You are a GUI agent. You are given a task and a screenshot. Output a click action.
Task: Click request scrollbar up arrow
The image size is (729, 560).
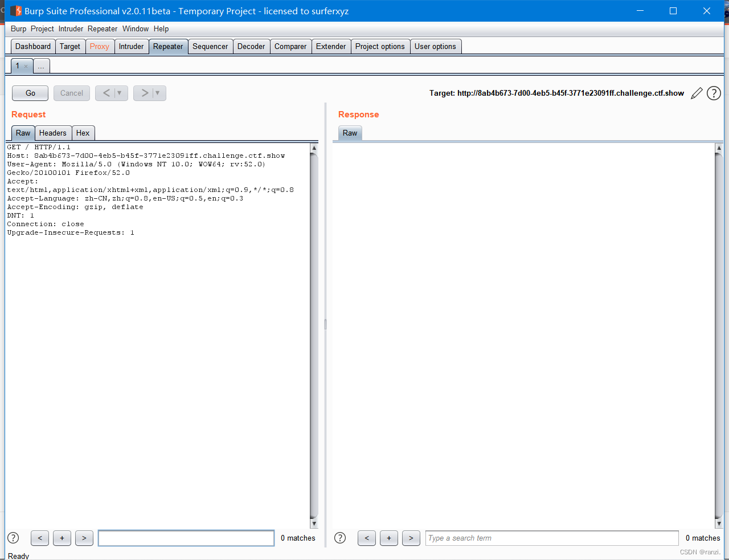point(314,148)
